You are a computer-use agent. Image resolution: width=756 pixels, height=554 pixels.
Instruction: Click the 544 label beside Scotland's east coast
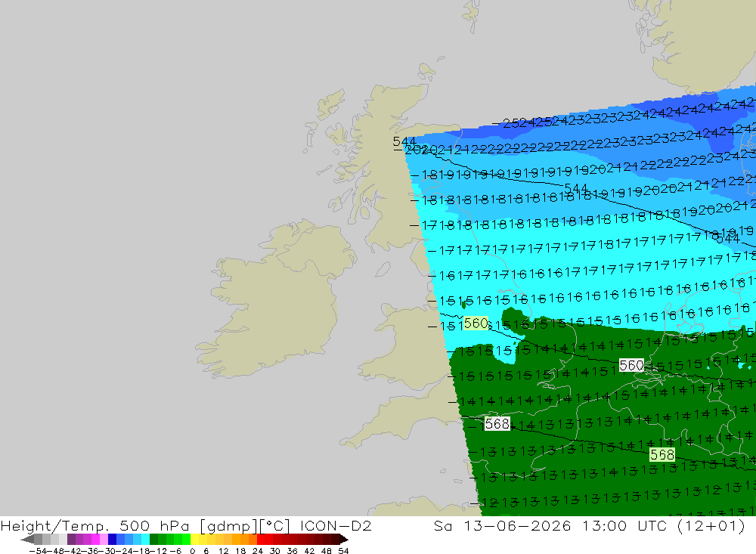(x=404, y=142)
